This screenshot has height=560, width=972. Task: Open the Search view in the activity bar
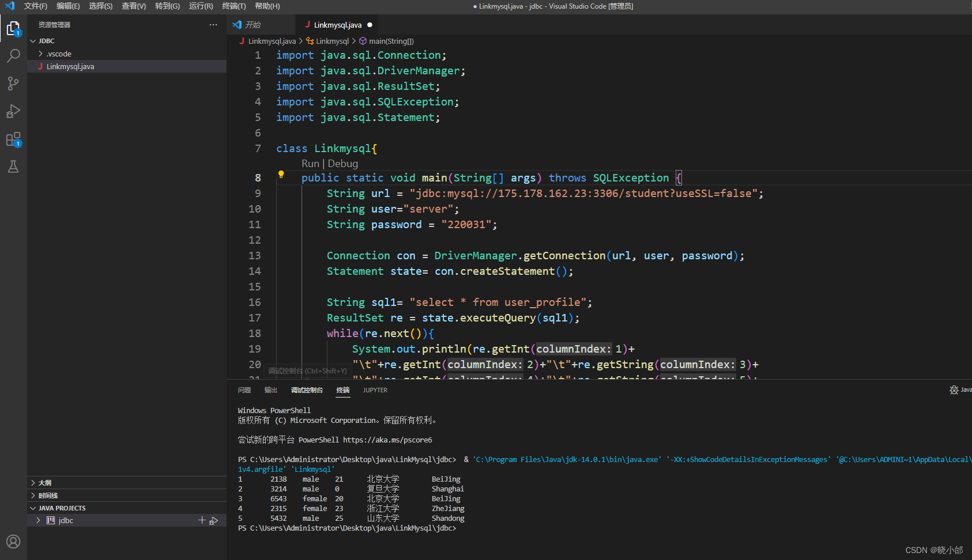pos(13,55)
